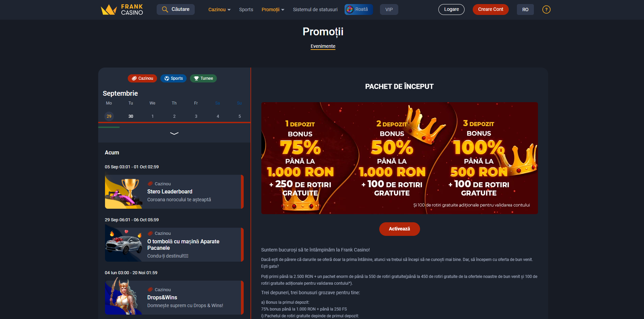Click the Frank Casino crown logo

point(109,10)
